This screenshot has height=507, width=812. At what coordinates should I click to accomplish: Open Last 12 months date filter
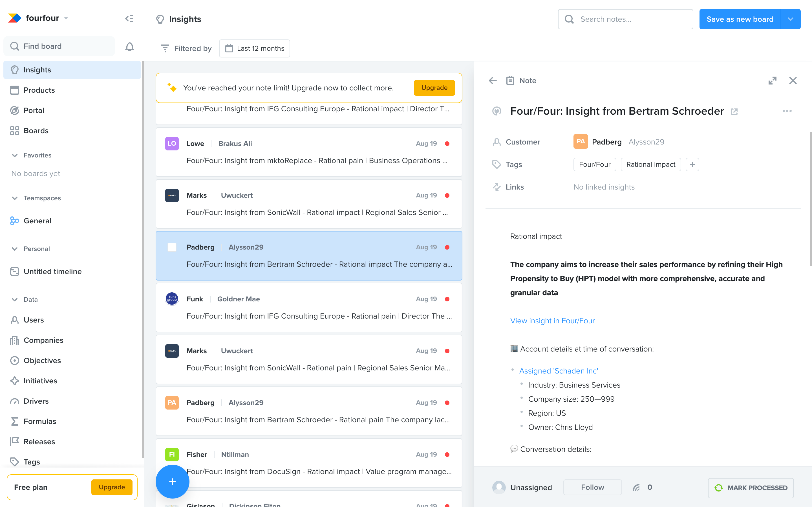tap(255, 48)
